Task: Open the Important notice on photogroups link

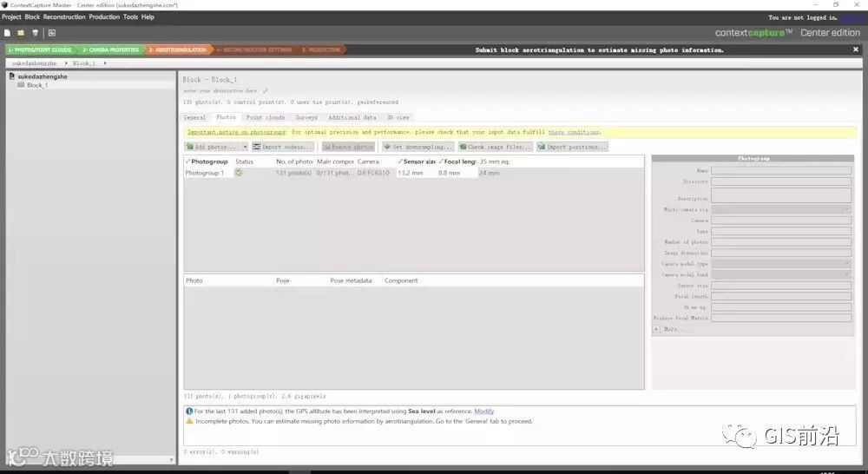Action: (x=236, y=132)
